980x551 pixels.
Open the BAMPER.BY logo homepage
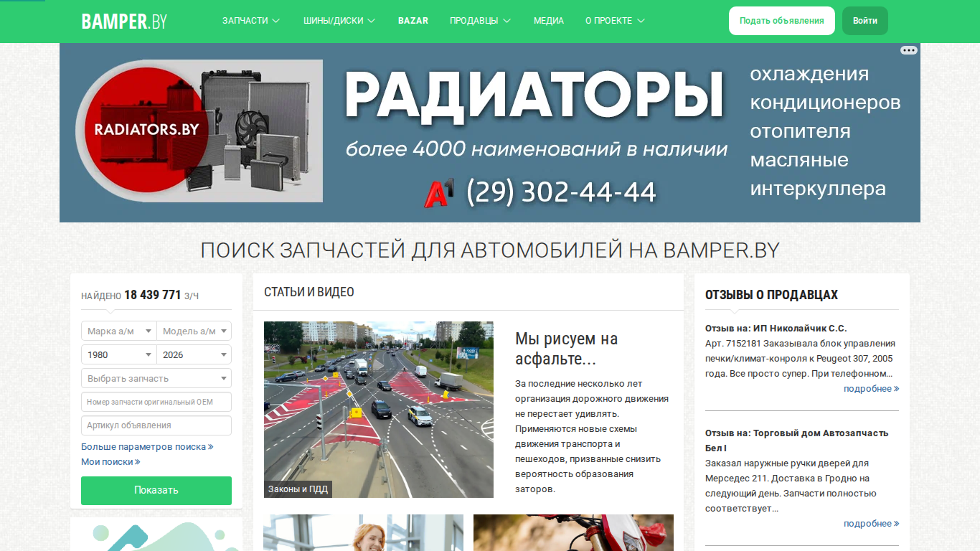pos(124,21)
